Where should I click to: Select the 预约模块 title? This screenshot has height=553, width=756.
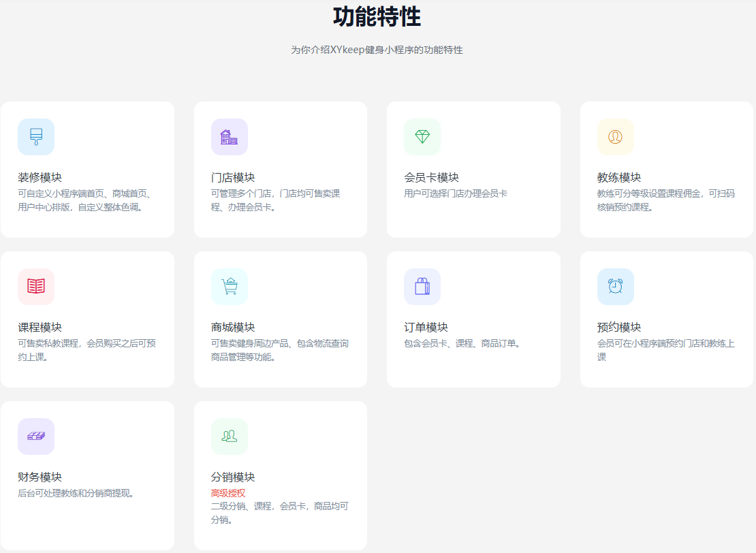tap(619, 328)
